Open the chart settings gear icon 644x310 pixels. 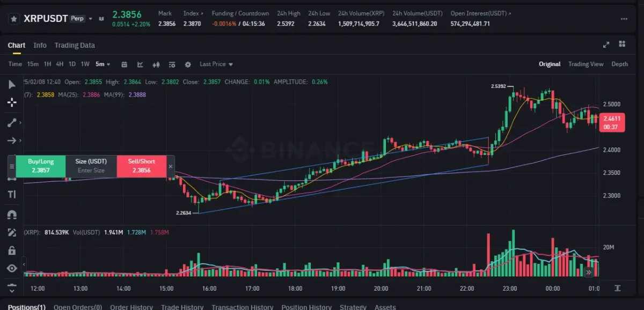tap(188, 64)
